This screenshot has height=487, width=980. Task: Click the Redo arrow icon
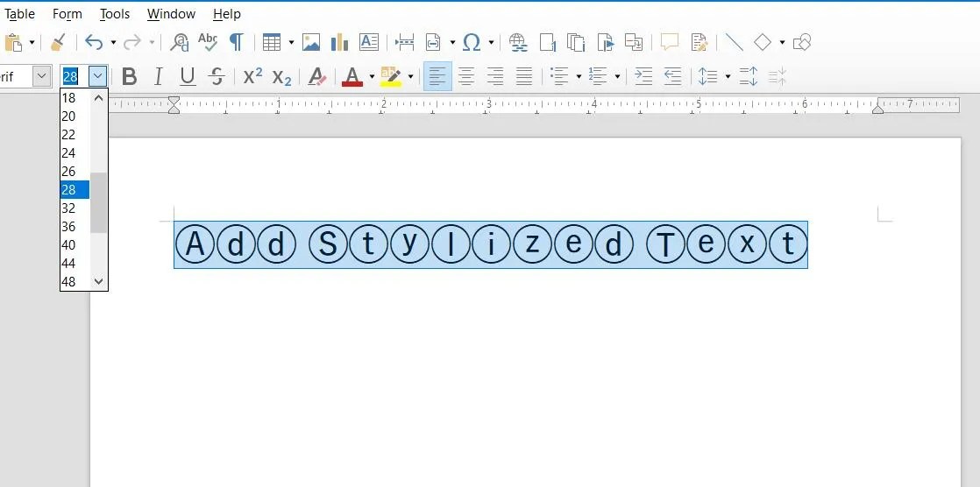(x=131, y=42)
